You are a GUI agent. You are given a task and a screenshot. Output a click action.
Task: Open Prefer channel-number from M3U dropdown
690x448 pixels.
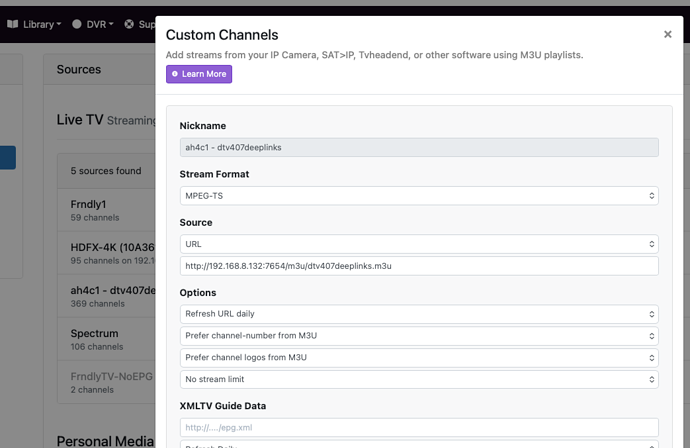pos(419,336)
